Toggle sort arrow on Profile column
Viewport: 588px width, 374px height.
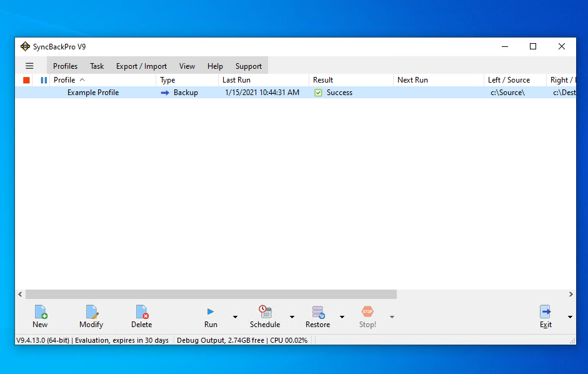click(x=82, y=79)
